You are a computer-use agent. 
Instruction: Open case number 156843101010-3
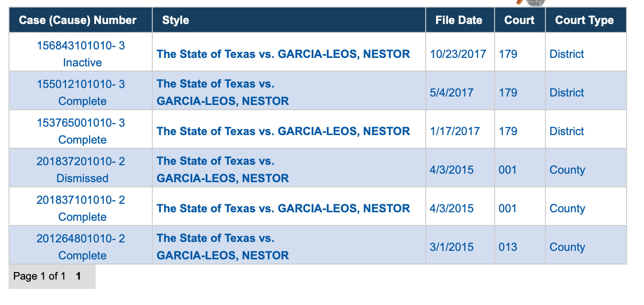81,46
